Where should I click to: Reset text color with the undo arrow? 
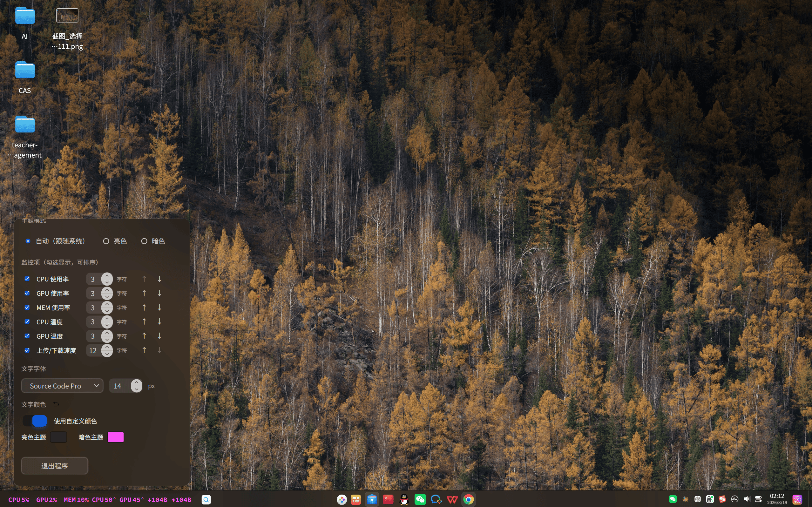pos(56,404)
